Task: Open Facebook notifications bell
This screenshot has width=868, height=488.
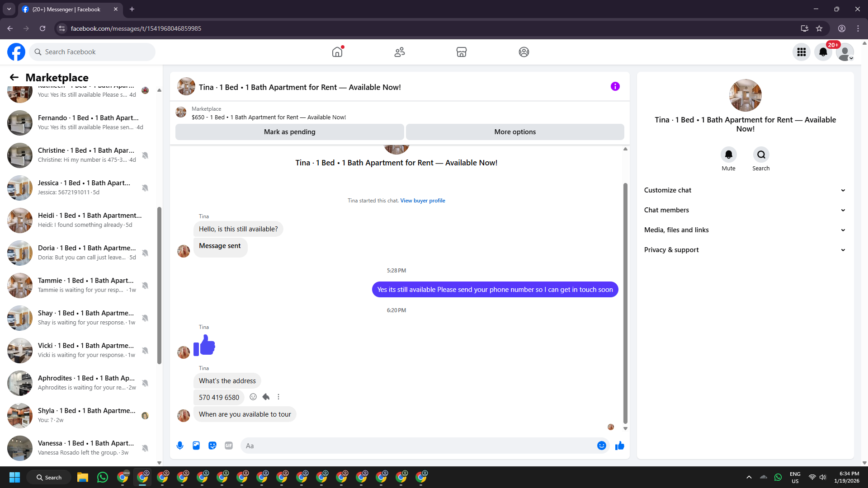Action: tap(823, 52)
